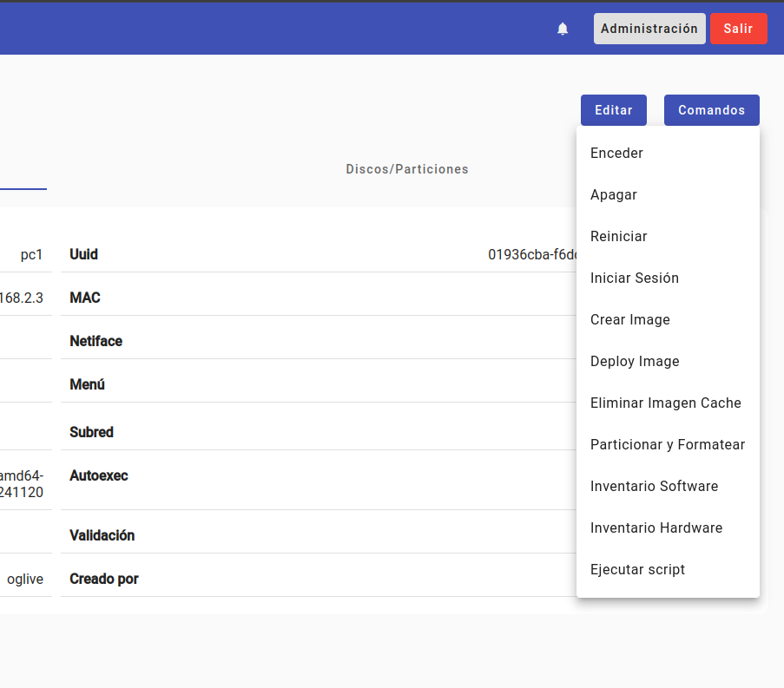The image size is (784, 688).
Task: Click Iniciar Sesión menu option
Action: point(635,278)
